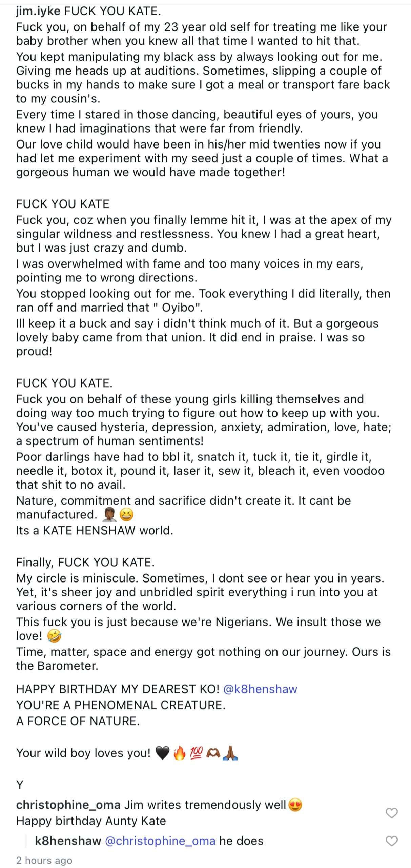Click the red 100 emoji
The height and width of the screenshot is (868, 411).
[196, 753]
